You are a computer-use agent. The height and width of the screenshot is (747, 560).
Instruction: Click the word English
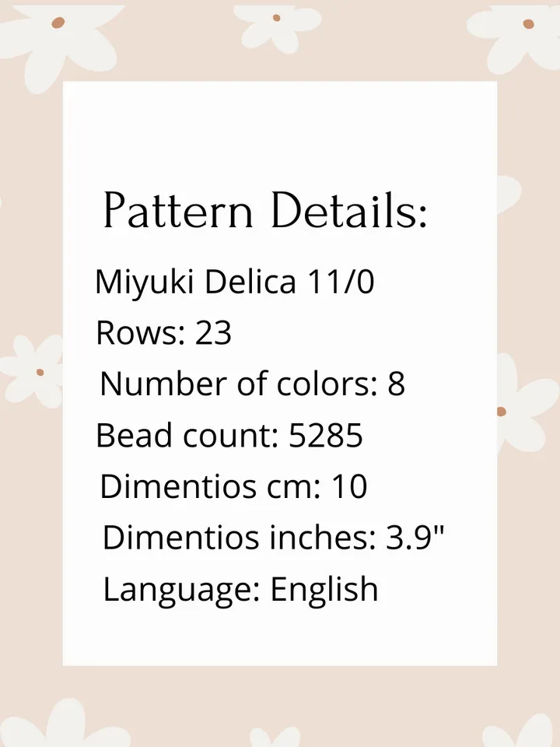pos(324,590)
